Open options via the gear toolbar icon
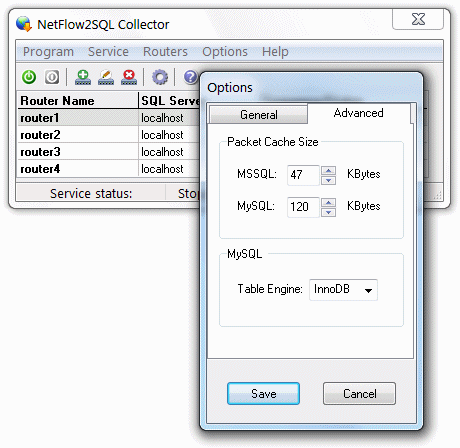Image resolution: width=460 pixels, height=448 pixels. tap(160, 77)
